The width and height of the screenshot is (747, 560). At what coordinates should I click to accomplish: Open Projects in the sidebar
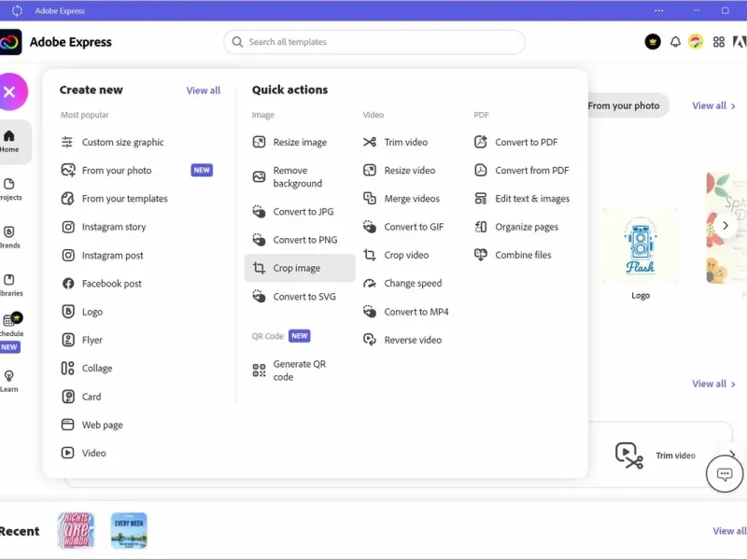9,189
